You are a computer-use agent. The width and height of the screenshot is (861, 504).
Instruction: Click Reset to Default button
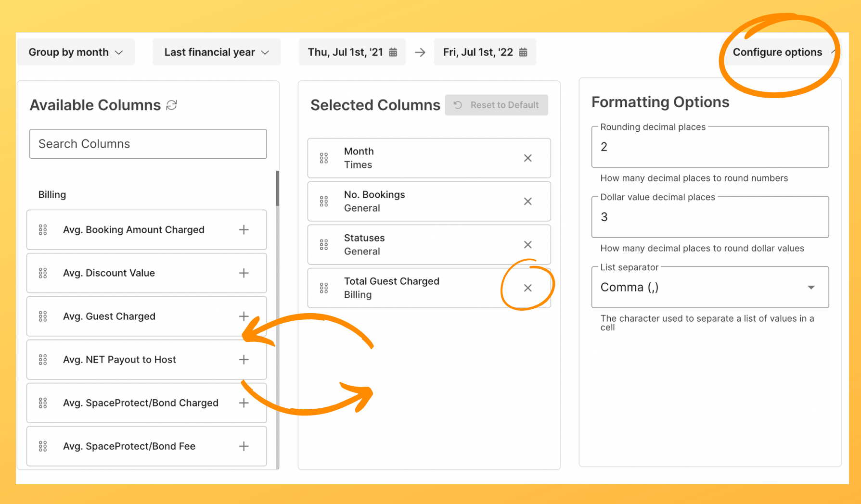[x=497, y=105]
